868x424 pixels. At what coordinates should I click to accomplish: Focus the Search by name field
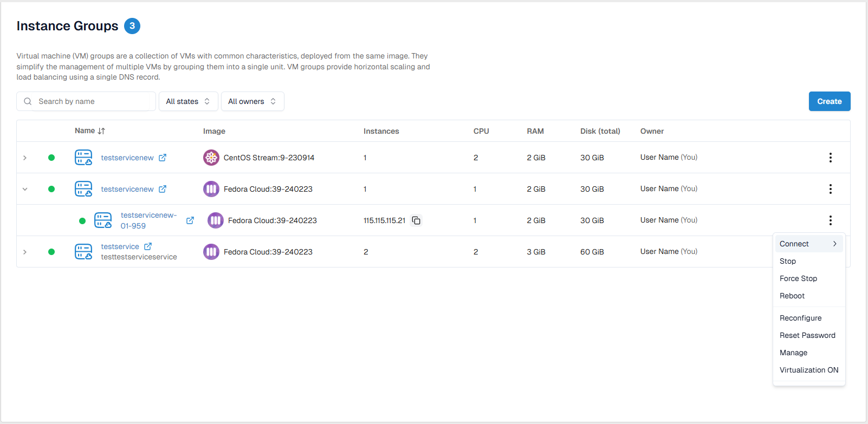(x=92, y=101)
